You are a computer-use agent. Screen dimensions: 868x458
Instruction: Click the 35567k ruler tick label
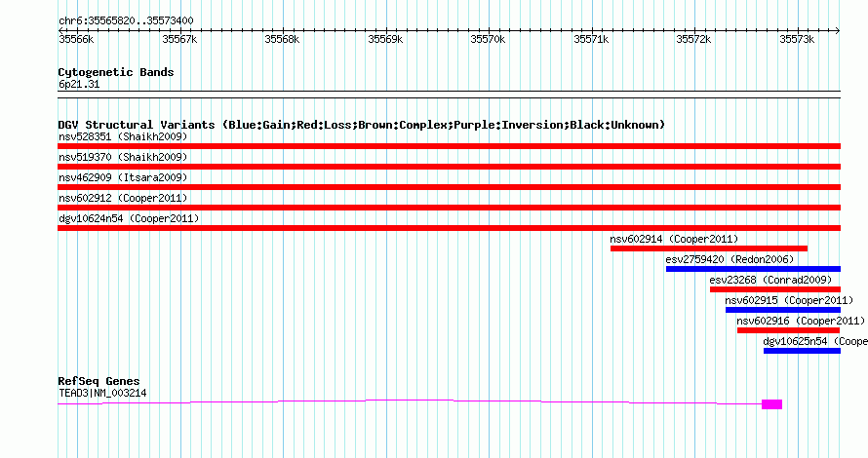click(x=179, y=39)
